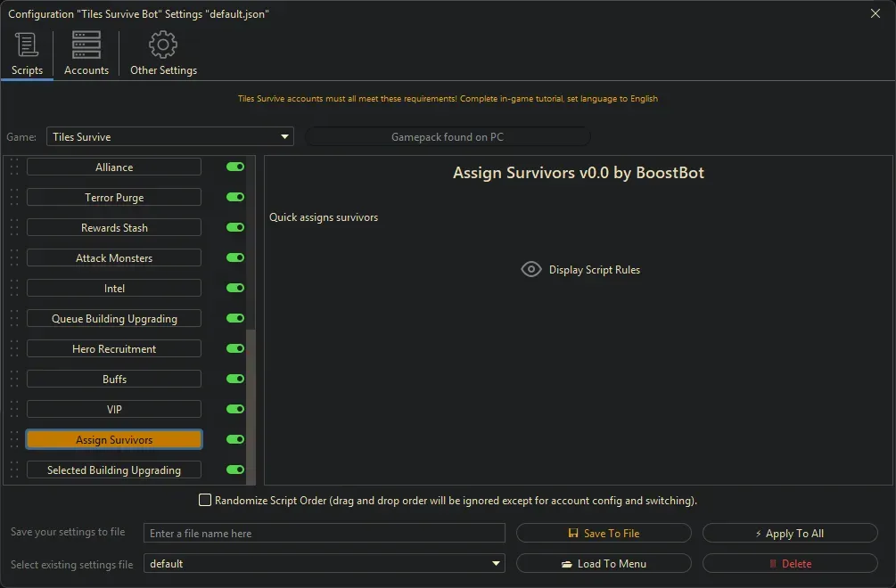Open the Accounts server icon
896x588 pixels.
86,45
